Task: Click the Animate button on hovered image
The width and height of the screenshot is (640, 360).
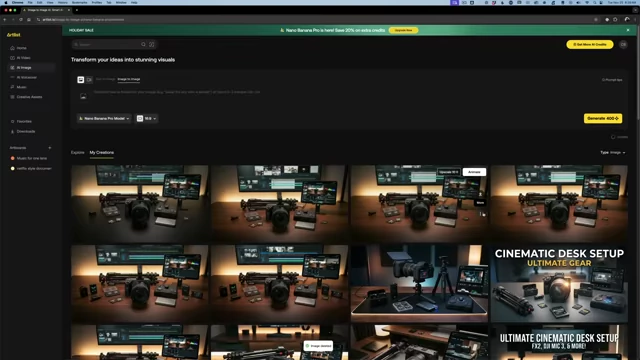Action: pyautogui.click(x=474, y=172)
